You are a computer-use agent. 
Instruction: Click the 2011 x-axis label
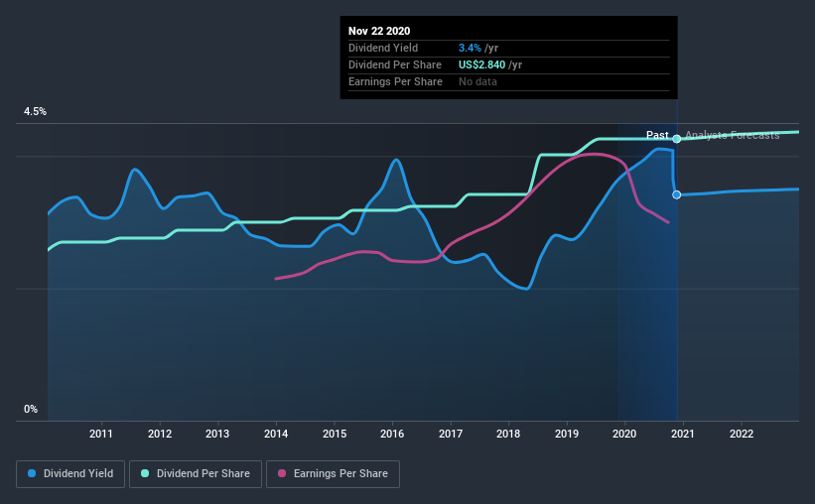(x=101, y=434)
